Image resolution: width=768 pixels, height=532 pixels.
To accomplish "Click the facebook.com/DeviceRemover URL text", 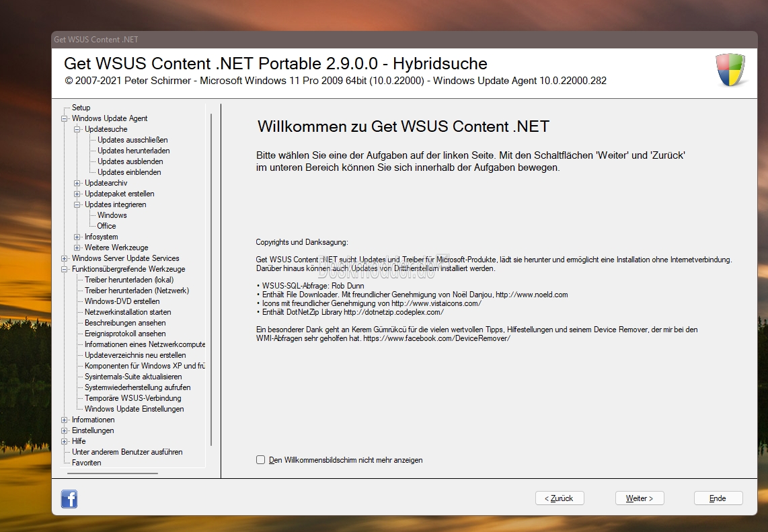I will coord(436,338).
